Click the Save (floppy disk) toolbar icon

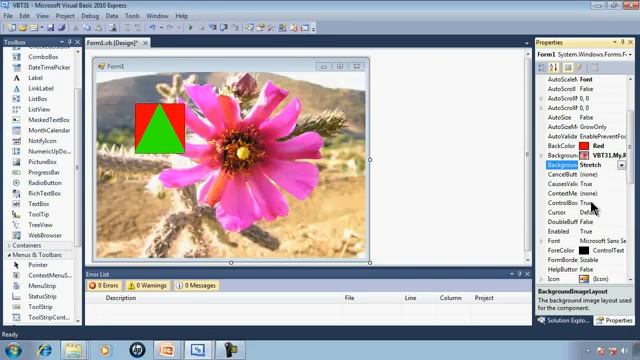(51, 28)
